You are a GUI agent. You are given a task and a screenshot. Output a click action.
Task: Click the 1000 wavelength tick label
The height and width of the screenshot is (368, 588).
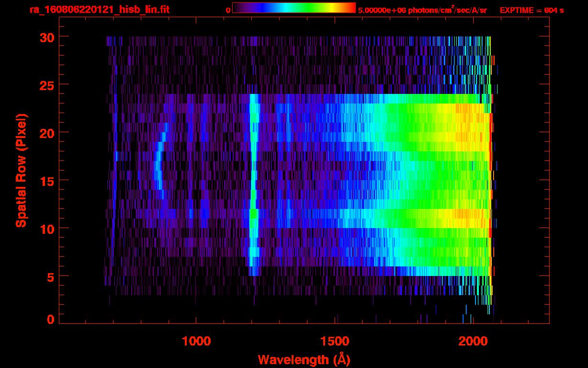[x=196, y=341]
